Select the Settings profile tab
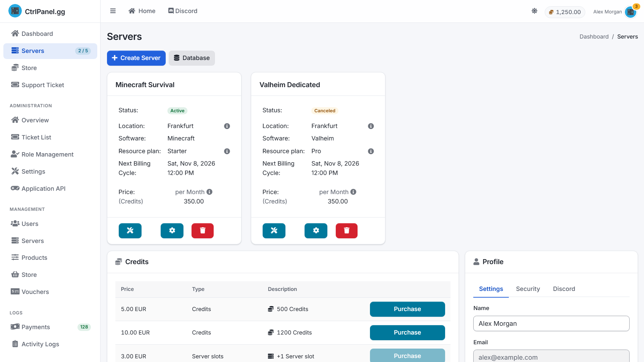The height and width of the screenshot is (362, 644). click(491, 289)
